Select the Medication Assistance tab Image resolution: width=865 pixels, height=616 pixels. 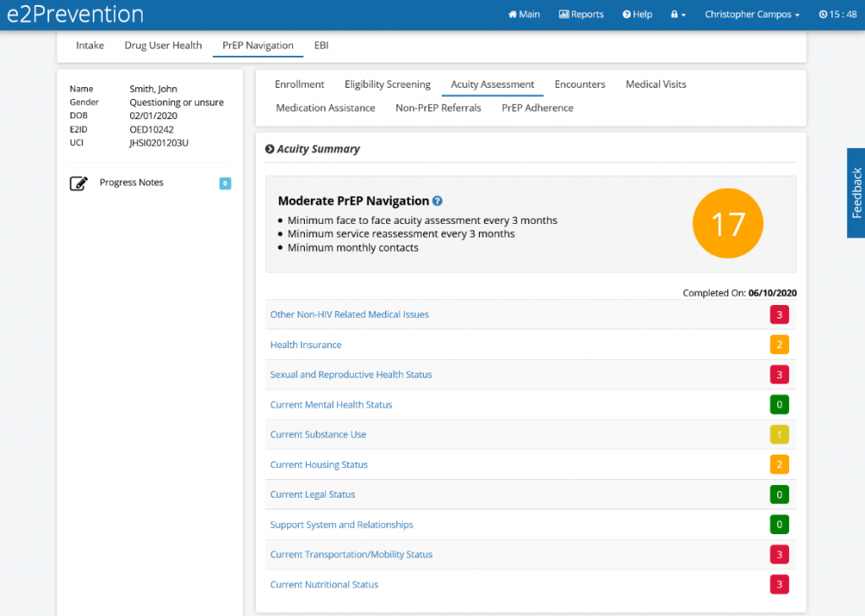point(325,108)
